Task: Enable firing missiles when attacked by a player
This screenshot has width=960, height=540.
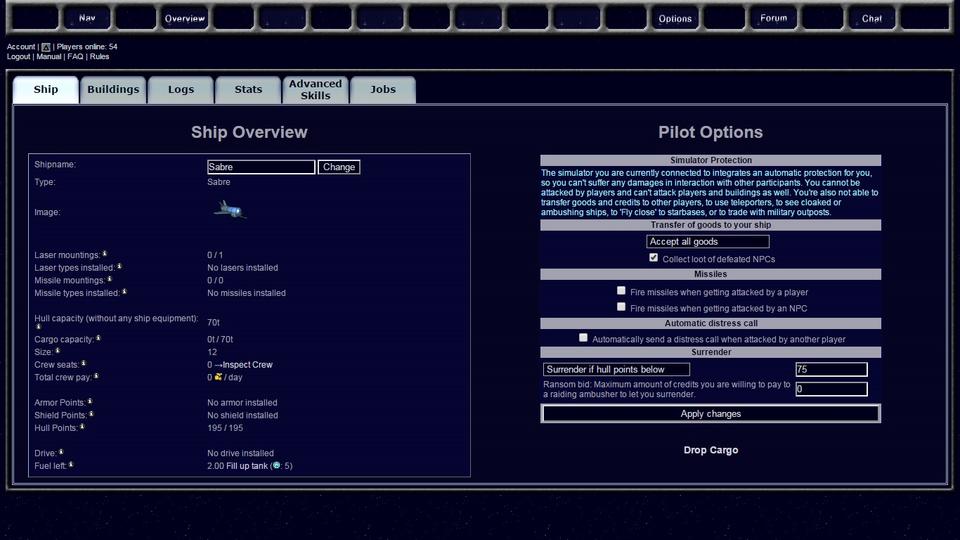Action: 621,291
